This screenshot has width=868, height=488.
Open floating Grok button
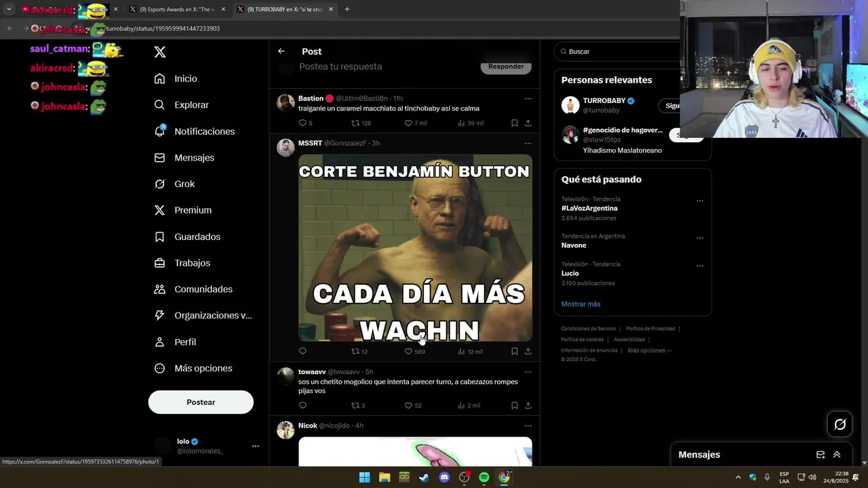[x=840, y=424]
